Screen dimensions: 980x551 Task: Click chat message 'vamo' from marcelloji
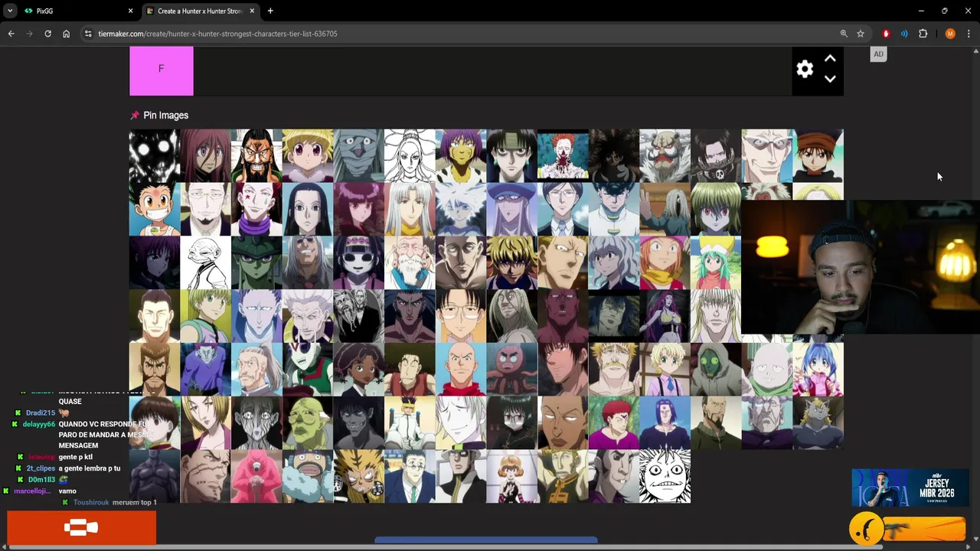pos(67,491)
